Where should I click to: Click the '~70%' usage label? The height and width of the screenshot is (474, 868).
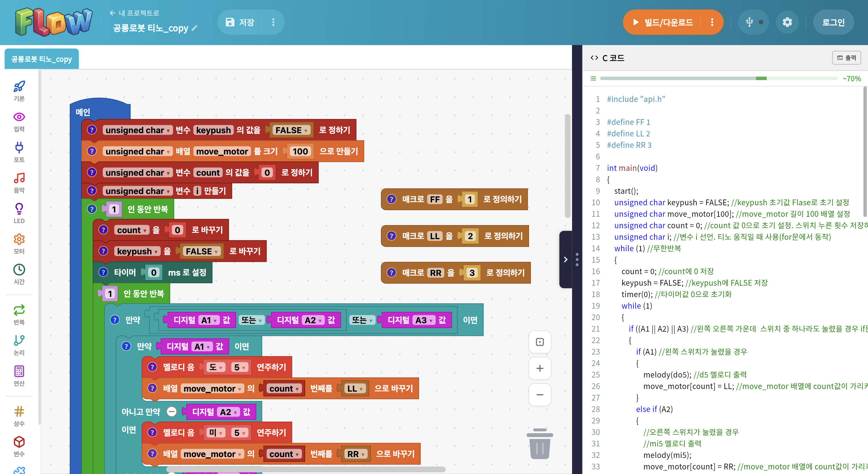click(x=851, y=79)
